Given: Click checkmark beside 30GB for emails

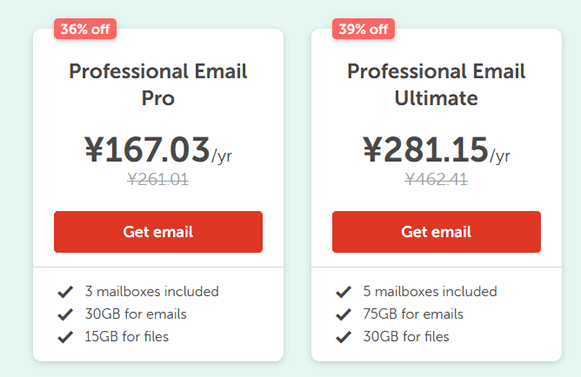Looking at the screenshot, I should [65, 314].
